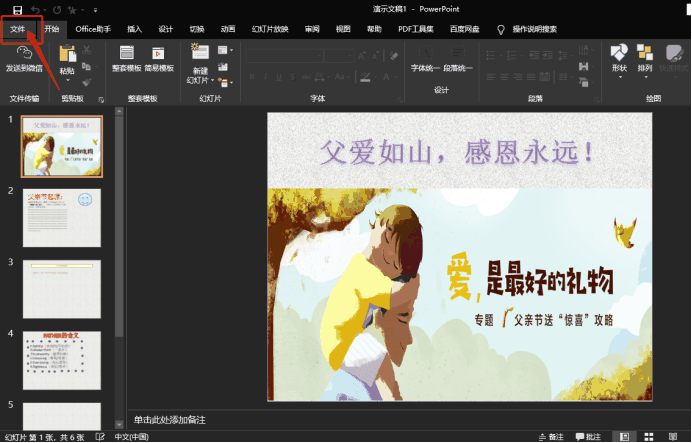The image size is (692, 443).
Task: Open the slide Layout dropdown icon
Action: 225,50
